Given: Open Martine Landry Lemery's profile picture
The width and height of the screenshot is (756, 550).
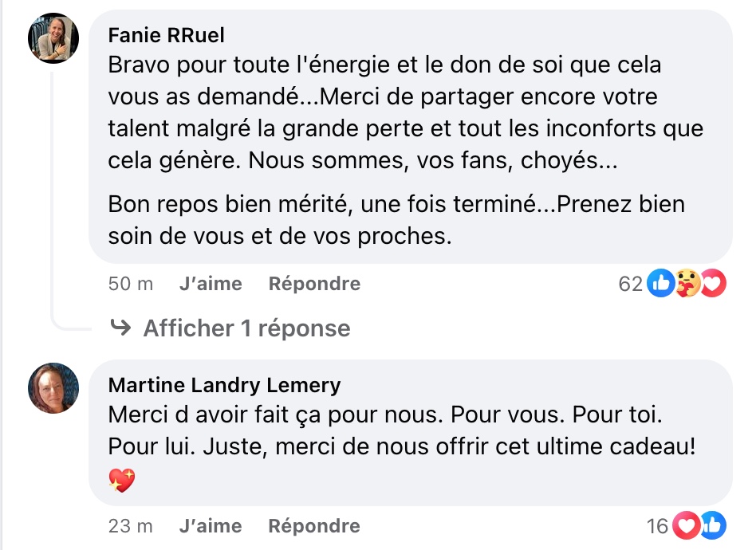Looking at the screenshot, I should click(x=53, y=388).
